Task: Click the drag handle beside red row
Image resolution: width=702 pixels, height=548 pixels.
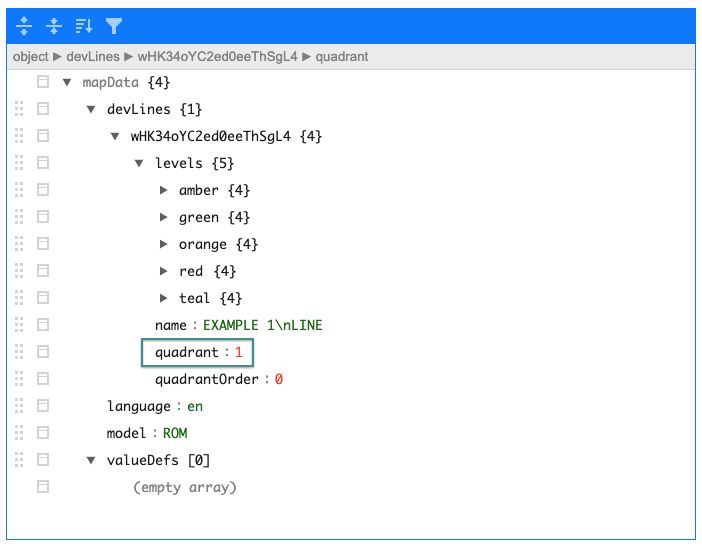Action: [19, 270]
